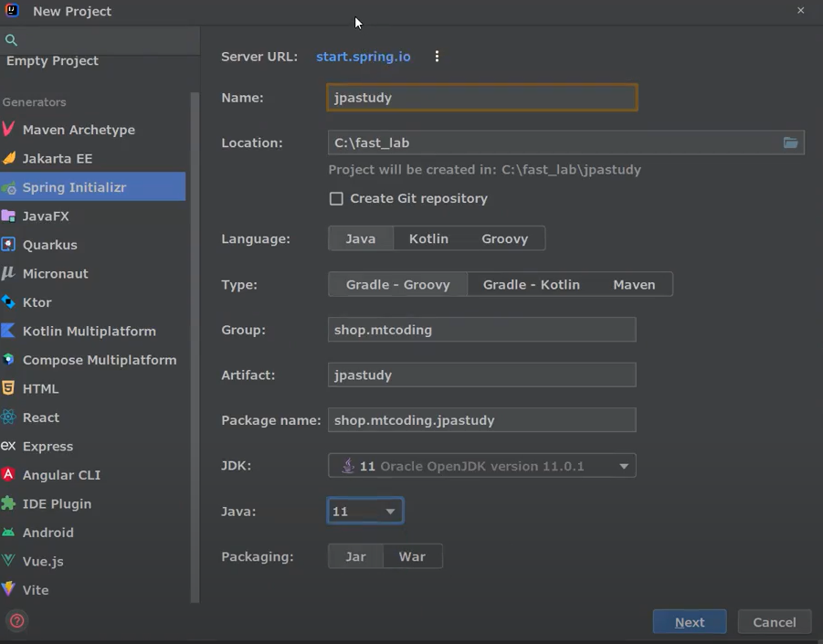
Task: Choose Gradle - Groovy build type
Action: 398,284
